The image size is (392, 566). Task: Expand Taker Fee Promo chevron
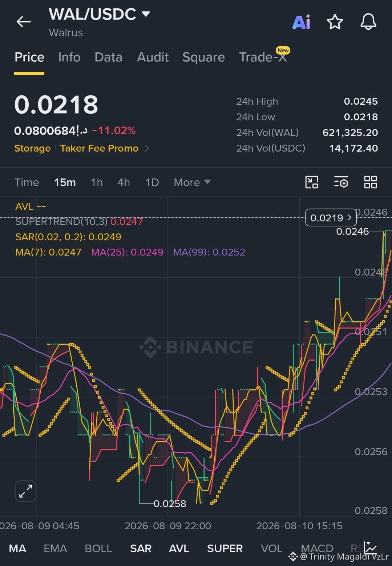pos(147,148)
